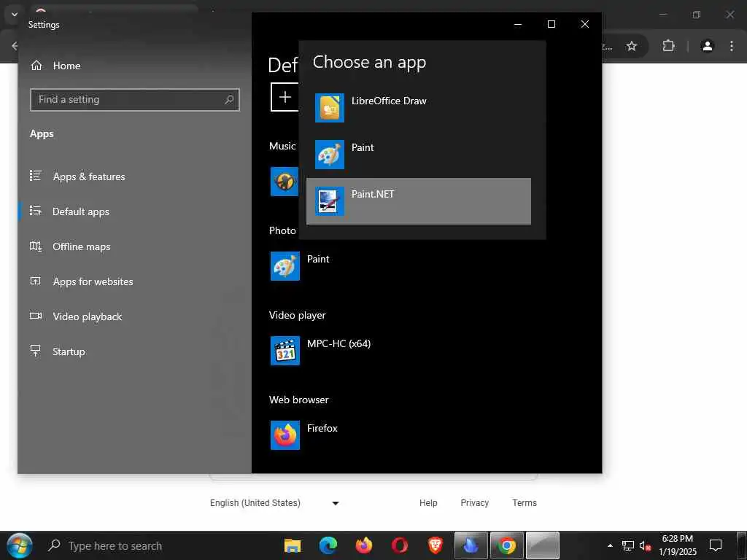Switch to Chrome in the taskbar
Image resolution: width=747 pixels, height=560 pixels.
(x=506, y=545)
